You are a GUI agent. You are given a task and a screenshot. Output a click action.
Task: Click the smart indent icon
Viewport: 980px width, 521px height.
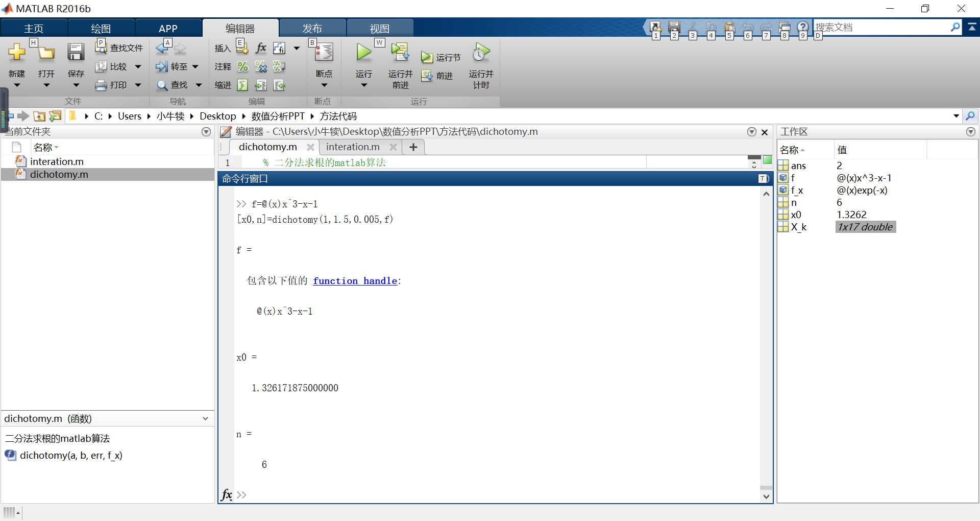(x=243, y=85)
